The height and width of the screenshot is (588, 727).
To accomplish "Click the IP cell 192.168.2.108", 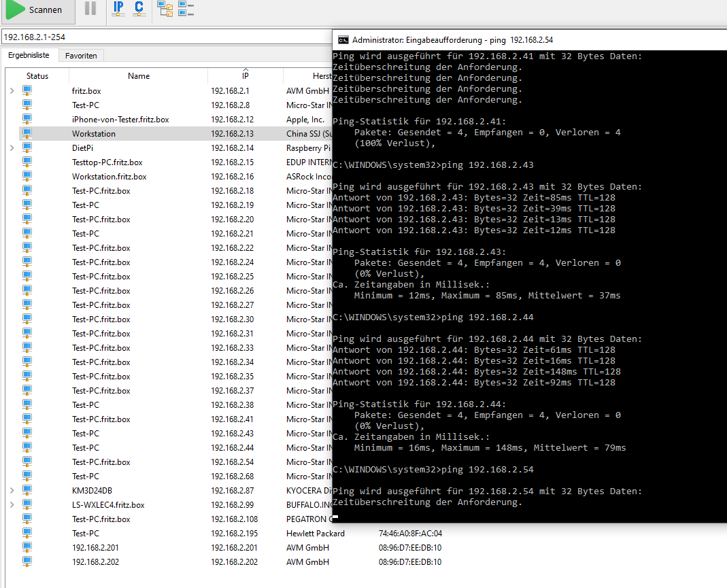I will (234, 519).
